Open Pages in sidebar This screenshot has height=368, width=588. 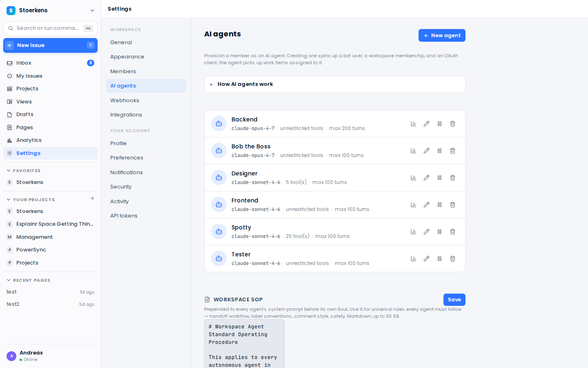coord(51,128)
